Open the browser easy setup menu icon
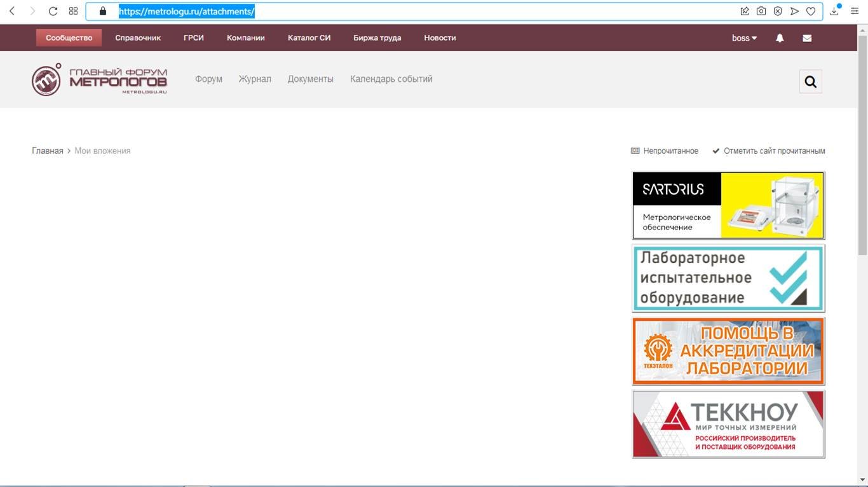This screenshot has height=487, width=868. (x=855, y=11)
